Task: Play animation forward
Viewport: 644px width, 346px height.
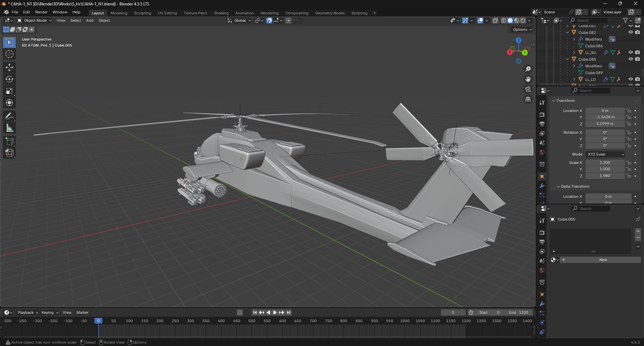Action: (275, 312)
